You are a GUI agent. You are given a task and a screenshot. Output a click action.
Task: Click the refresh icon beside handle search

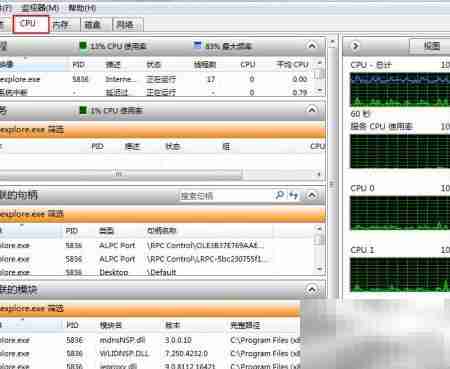[294, 195]
